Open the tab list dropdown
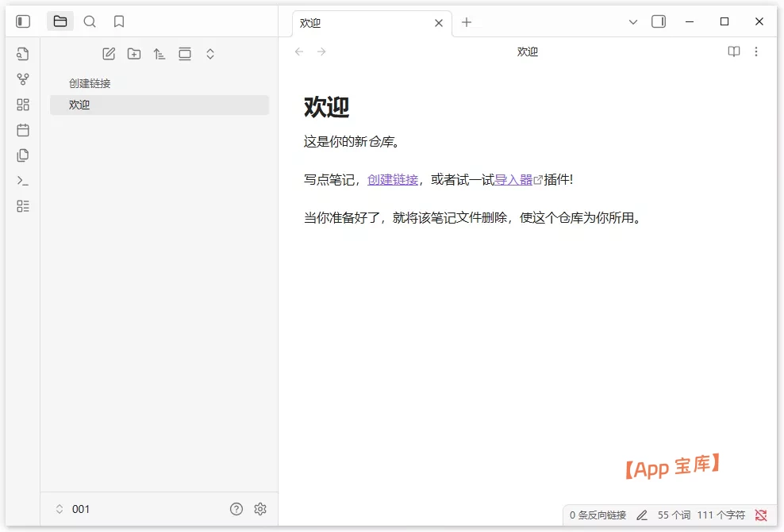The width and height of the screenshot is (784, 532). (x=632, y=21)
